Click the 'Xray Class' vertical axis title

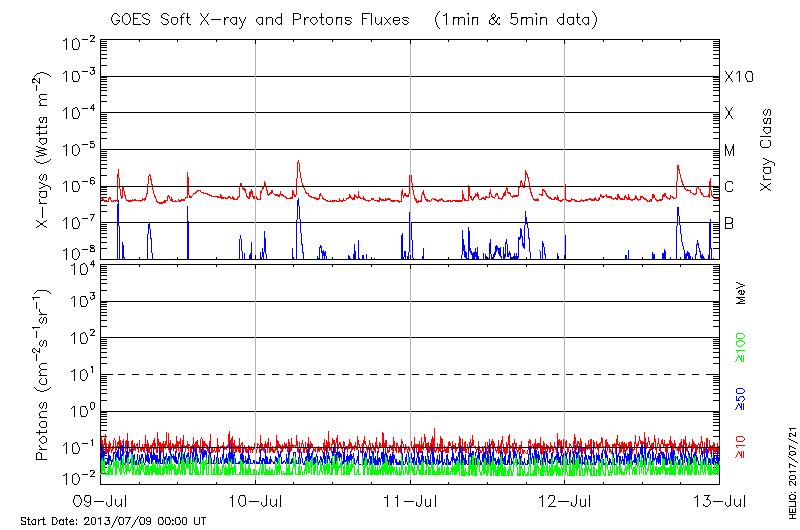point(767,150)
